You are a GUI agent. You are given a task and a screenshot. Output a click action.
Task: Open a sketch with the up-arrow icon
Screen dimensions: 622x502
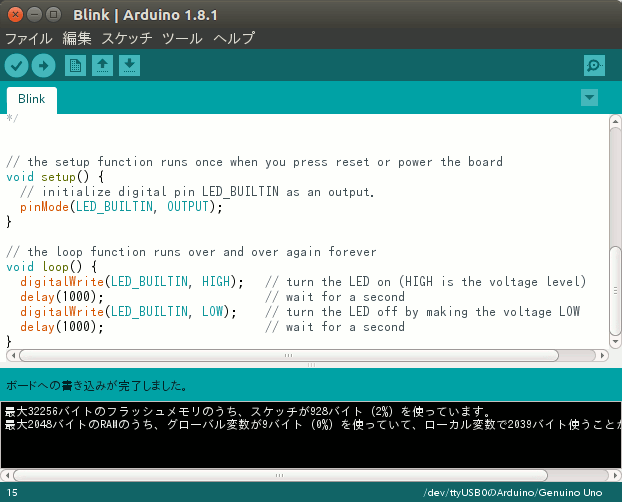(102, 65)
